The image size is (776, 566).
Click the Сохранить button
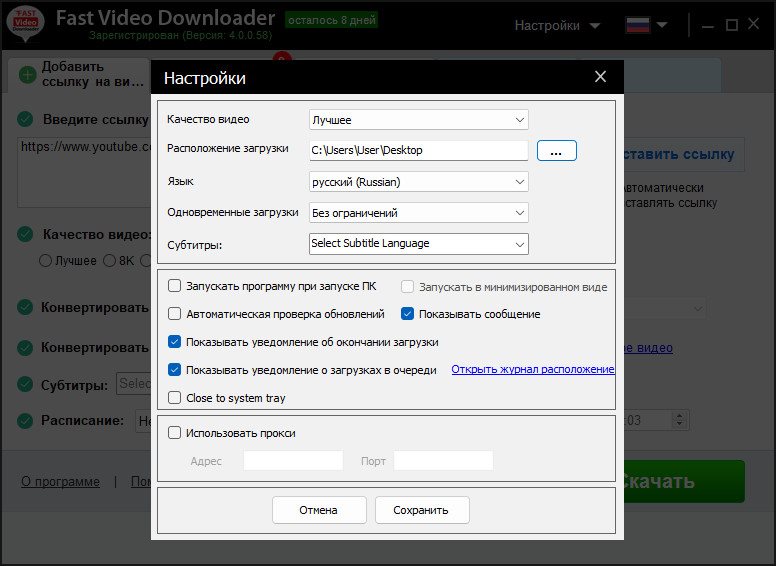[422, 510]
